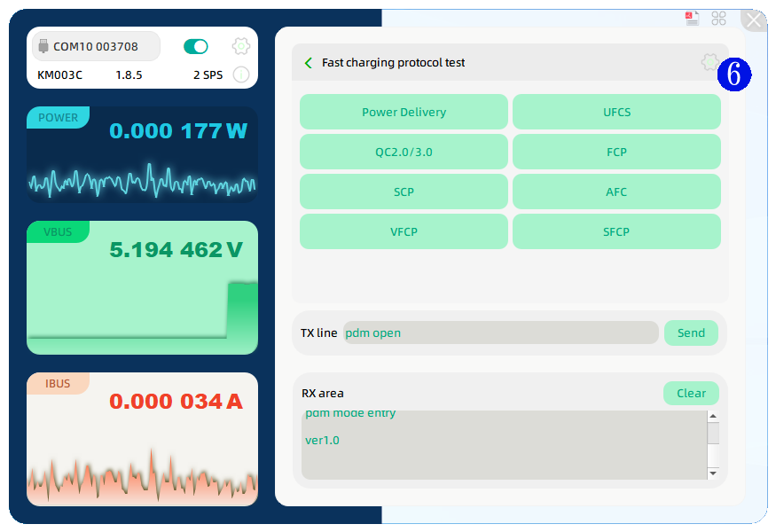This screenshot has height=532, width=776.
Task: Open device settings gear next to connection switch
Action: click(241, 46)
